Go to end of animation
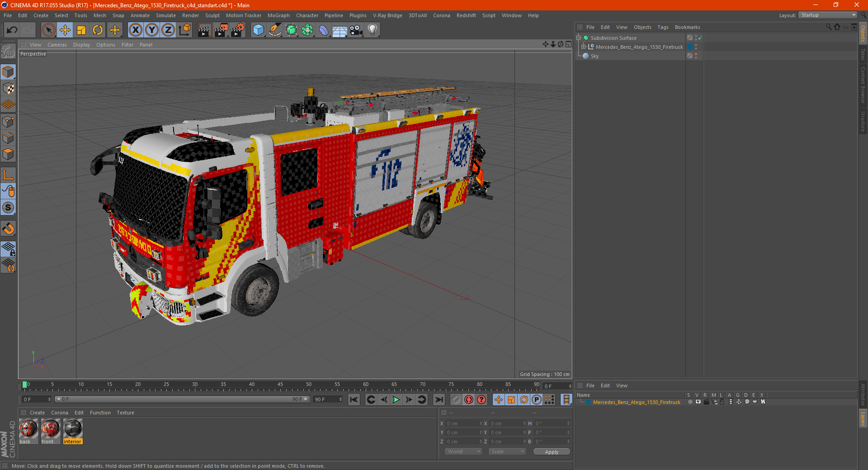Viewport: 868px width, 470px height. [439, 399]
